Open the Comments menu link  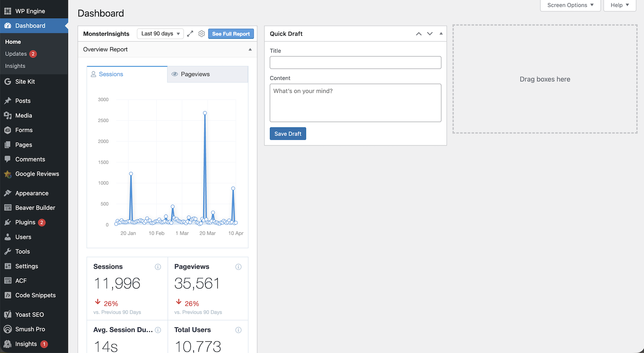point(30,159)
